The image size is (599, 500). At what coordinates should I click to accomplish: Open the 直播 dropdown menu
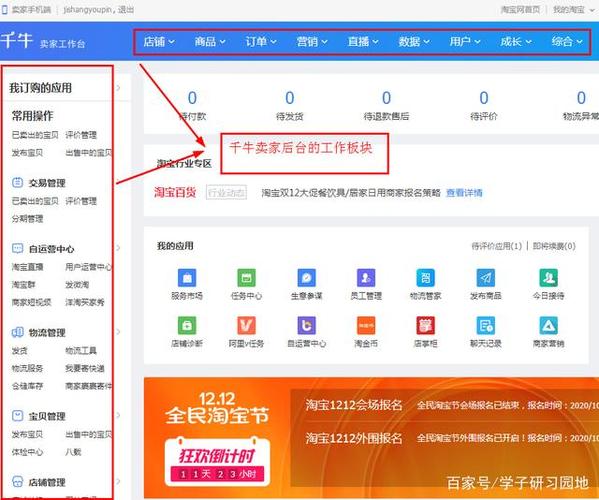click(x=363, y=42)
